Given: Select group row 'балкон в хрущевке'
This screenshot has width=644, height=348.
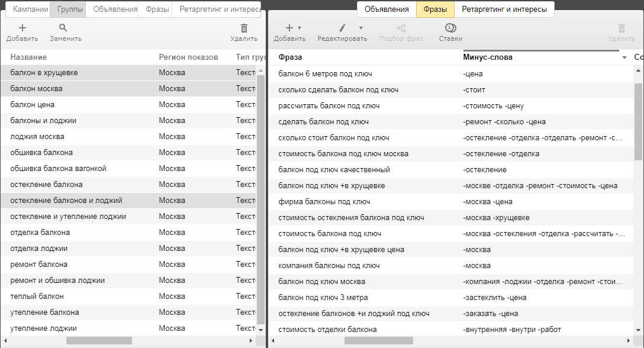Looking at the screenshot, I should point(128,73).
